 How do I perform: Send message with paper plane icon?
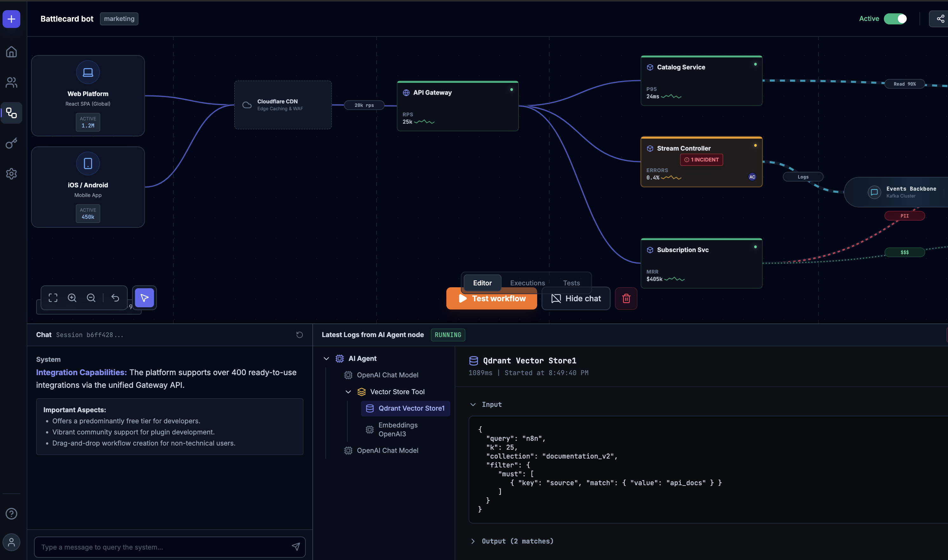296,546
